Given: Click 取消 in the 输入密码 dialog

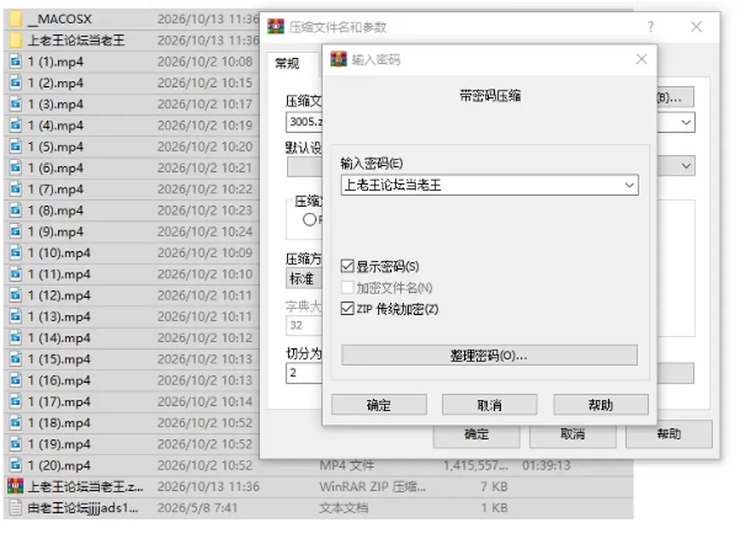Looking at the screenshot, I should 489,404.
